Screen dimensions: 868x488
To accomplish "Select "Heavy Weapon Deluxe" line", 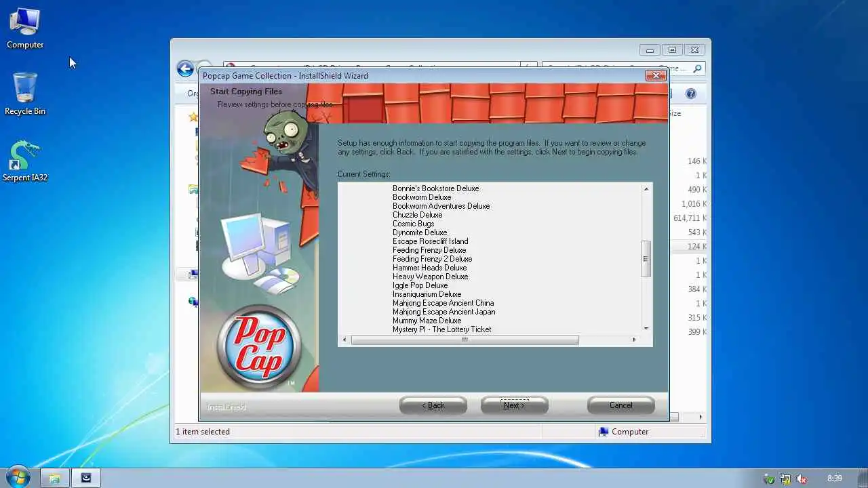I will pos(430,277).
